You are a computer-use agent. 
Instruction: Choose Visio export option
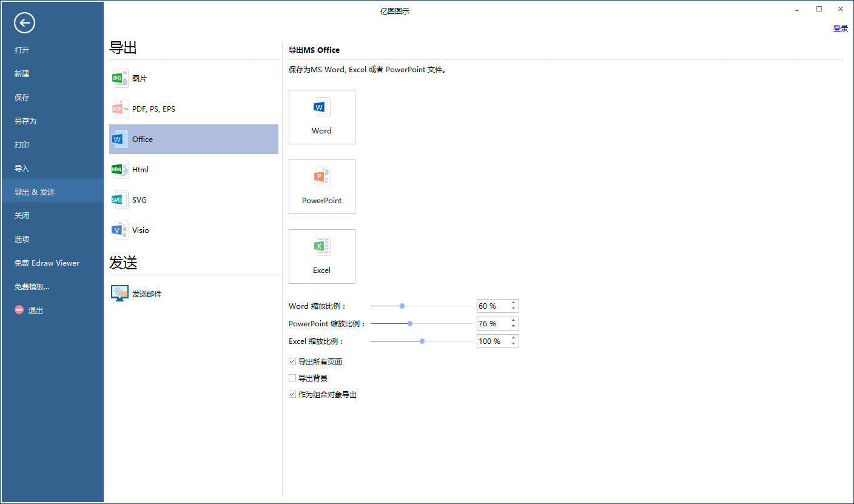tap(193, 230)
